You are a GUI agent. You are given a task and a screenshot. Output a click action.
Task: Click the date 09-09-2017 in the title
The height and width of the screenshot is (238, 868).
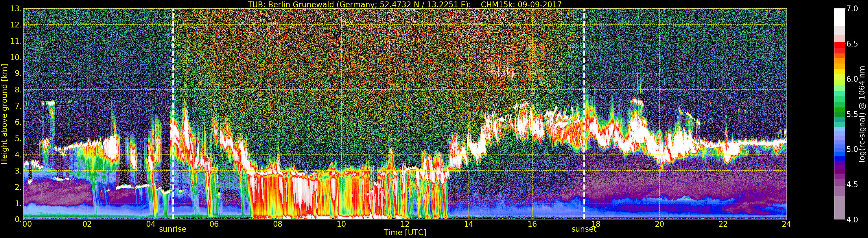[x=539, y=4]
